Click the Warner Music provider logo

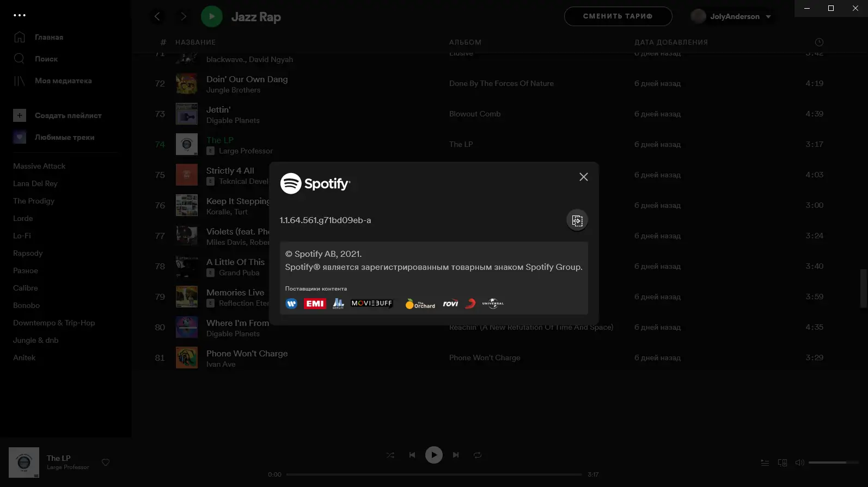291,304
